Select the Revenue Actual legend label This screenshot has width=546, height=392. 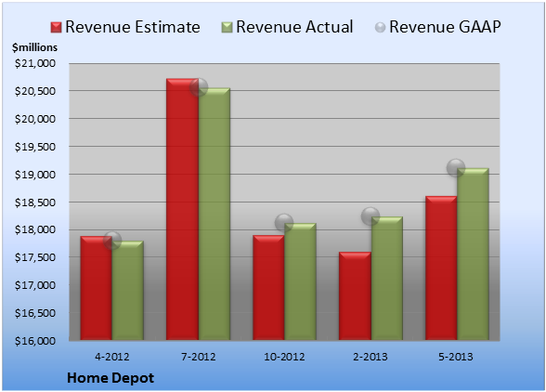[294, 27]
